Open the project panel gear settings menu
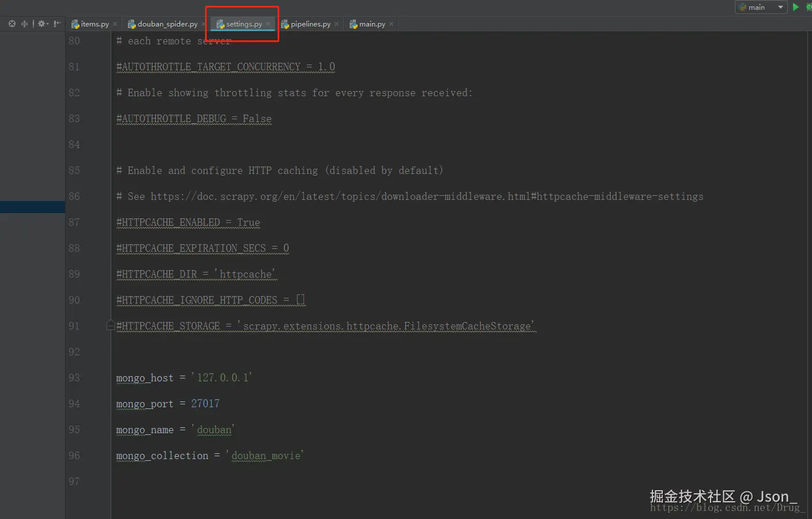812x519 pixels. [43, 24]
